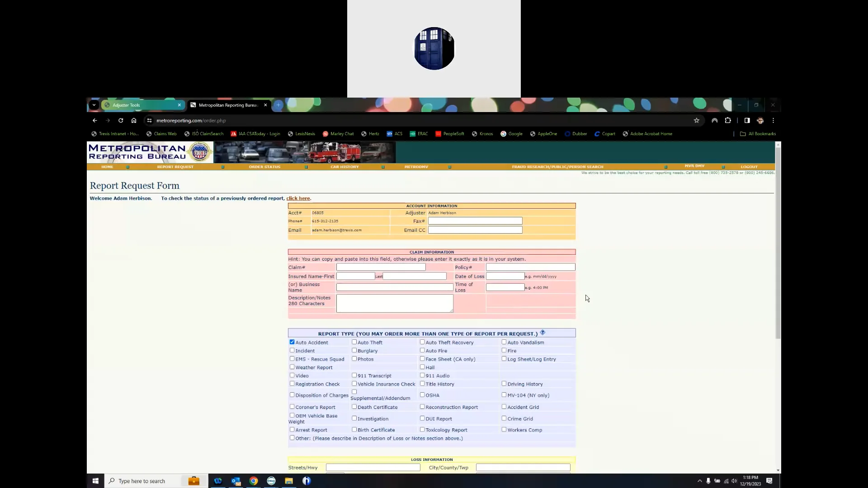Reload the page with the refresh icon
This screenshot has height=488, width=868.
pyautogui.click(x=121, y=121)
